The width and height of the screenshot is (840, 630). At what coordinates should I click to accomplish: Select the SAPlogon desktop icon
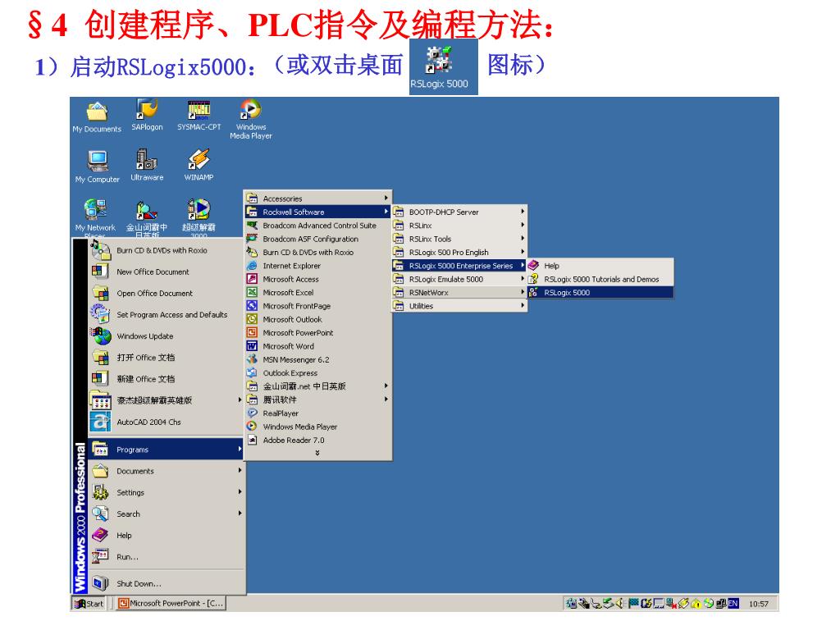pyautogui.click(x=148, y=115)
